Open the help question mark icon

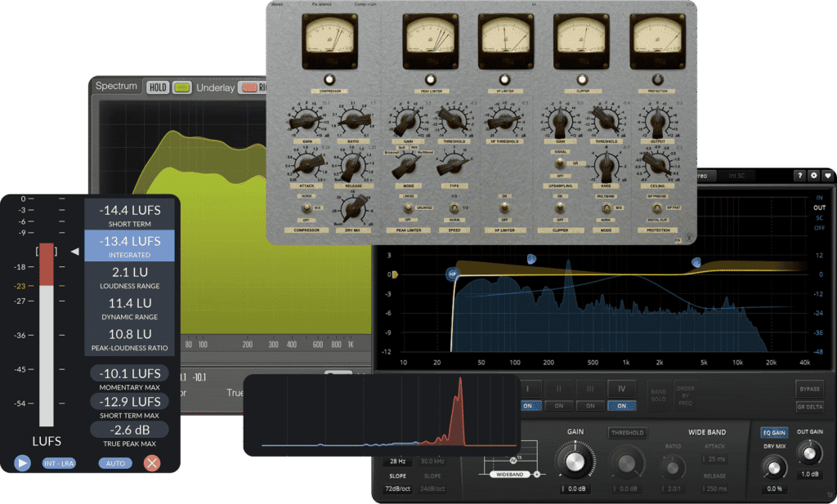coord(799,176)
